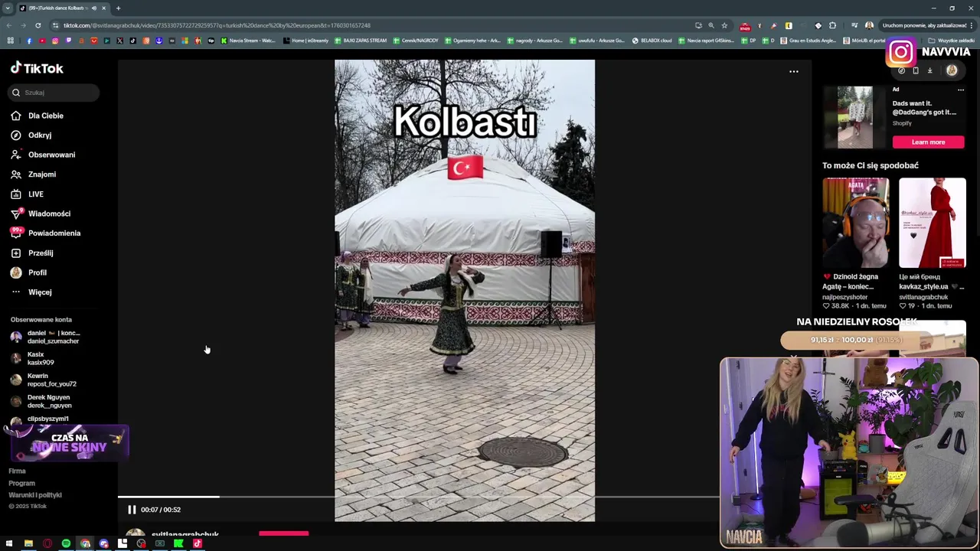
Task: Open the TikTok app in taskbar
Action: (x=197, y=544)
